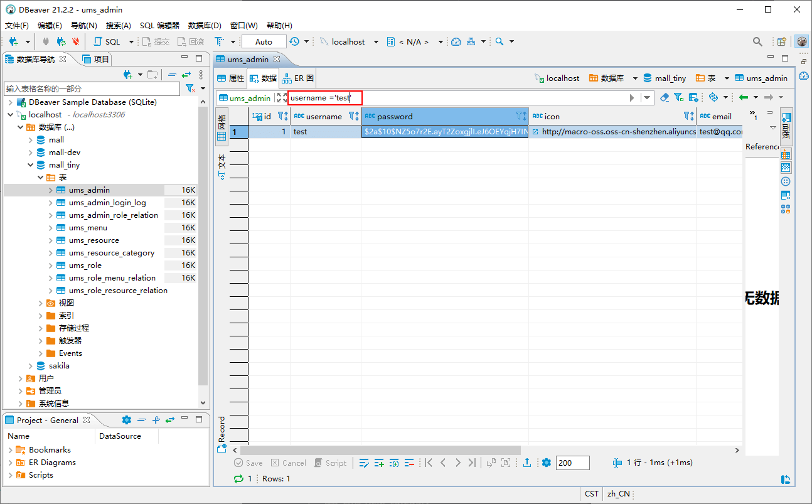Click the DBeaver perspective beaver icon
The image size is (812, 504).
802,41
